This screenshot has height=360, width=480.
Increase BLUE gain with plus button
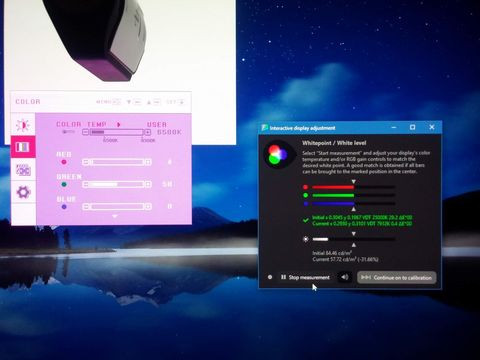point(148,207)
